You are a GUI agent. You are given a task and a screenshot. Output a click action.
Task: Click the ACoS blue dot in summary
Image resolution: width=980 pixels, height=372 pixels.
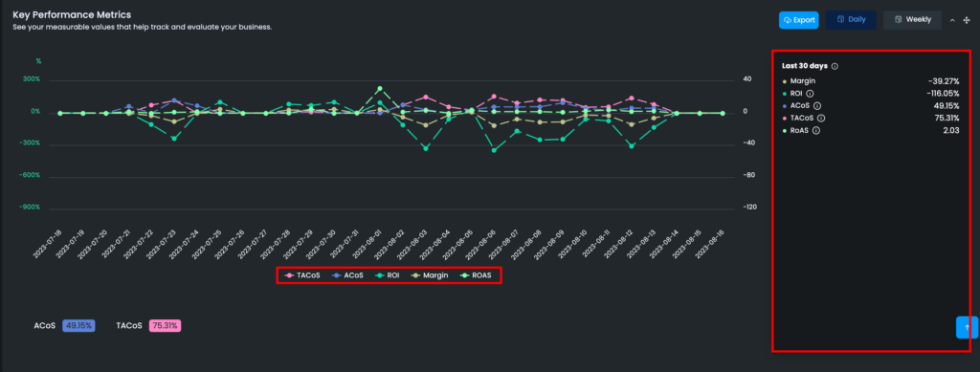tap(785, 105)
